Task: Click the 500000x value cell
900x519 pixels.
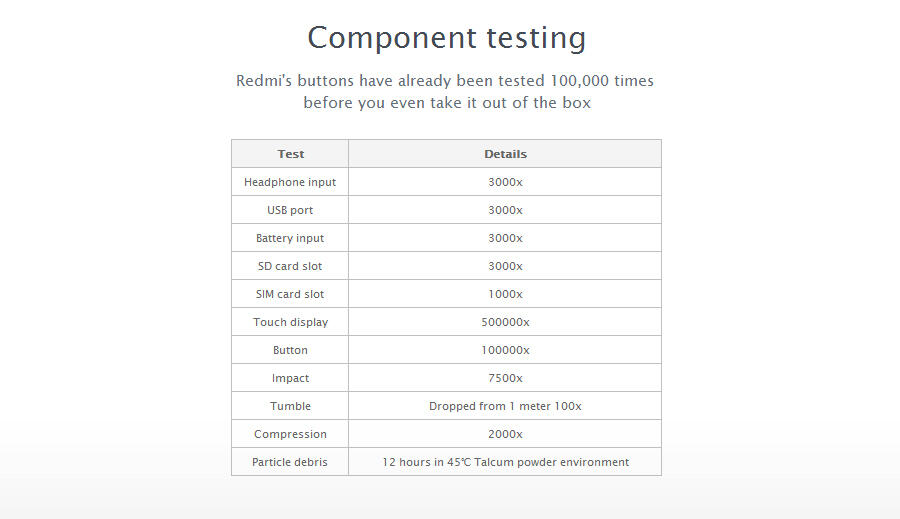Action: (x=505, y=322)
